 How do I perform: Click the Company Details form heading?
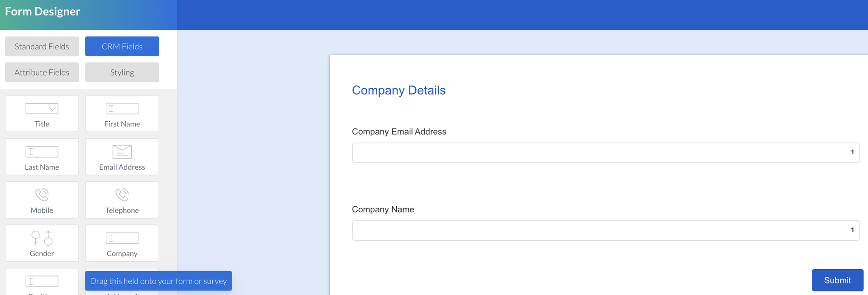[398, 90]
